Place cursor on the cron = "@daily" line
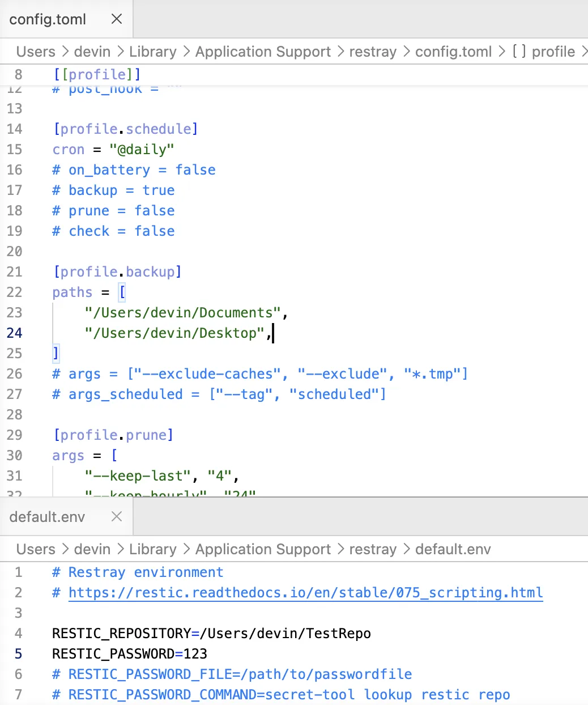588x705 pixels. [x=113, y=150]
